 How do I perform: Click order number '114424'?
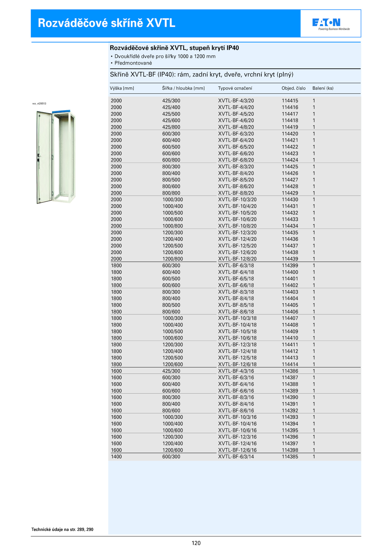pos(290,160)
